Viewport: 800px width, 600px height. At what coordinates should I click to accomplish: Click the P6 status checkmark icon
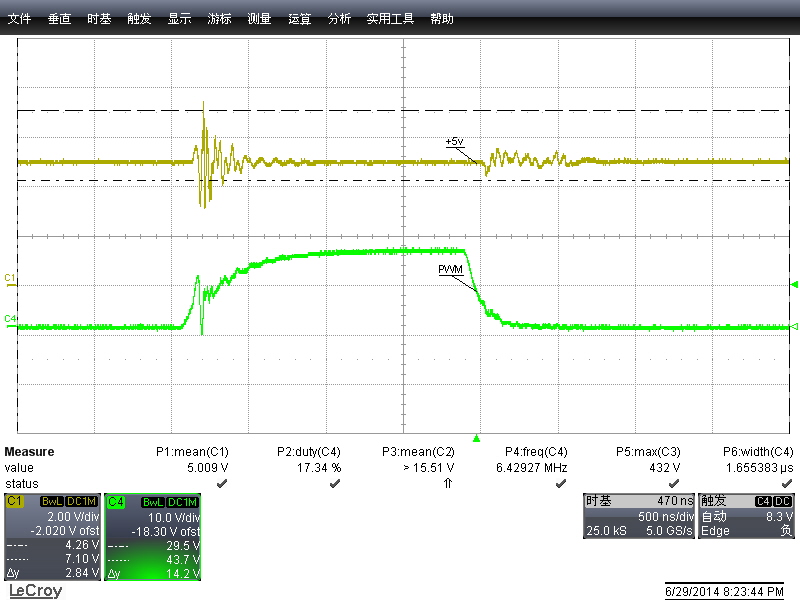point(787,484)
